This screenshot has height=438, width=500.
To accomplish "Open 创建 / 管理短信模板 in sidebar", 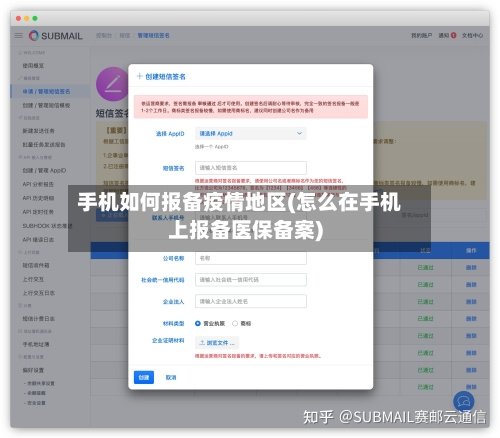I will [x=46, y=105].
